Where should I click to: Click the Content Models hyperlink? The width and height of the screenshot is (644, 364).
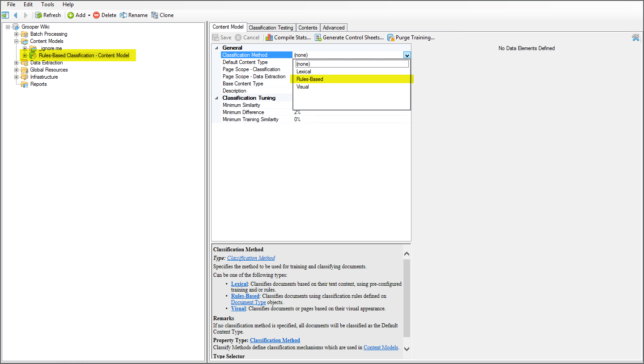(381, 347)
